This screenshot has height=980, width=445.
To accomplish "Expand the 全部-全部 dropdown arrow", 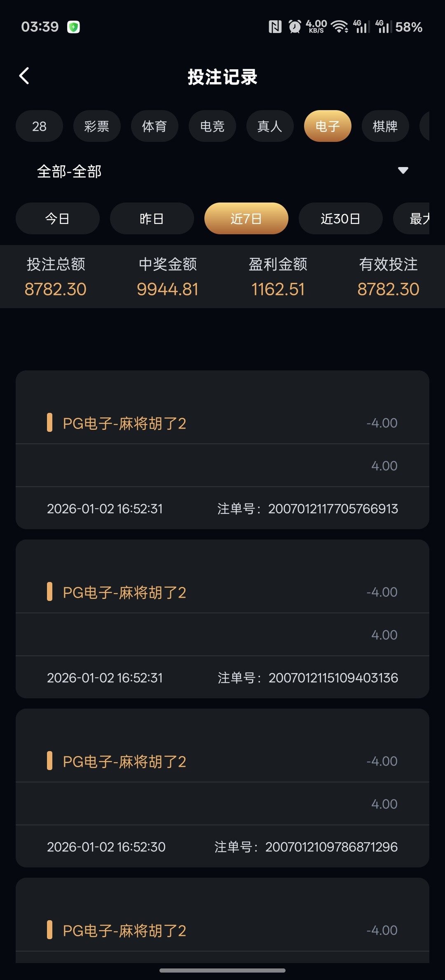I will [403, 170].
